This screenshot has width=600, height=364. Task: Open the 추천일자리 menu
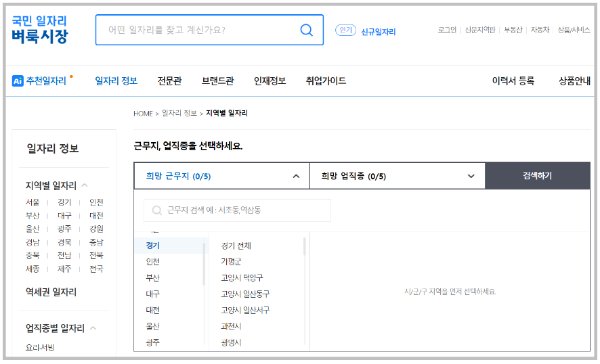tap(46, 81)
